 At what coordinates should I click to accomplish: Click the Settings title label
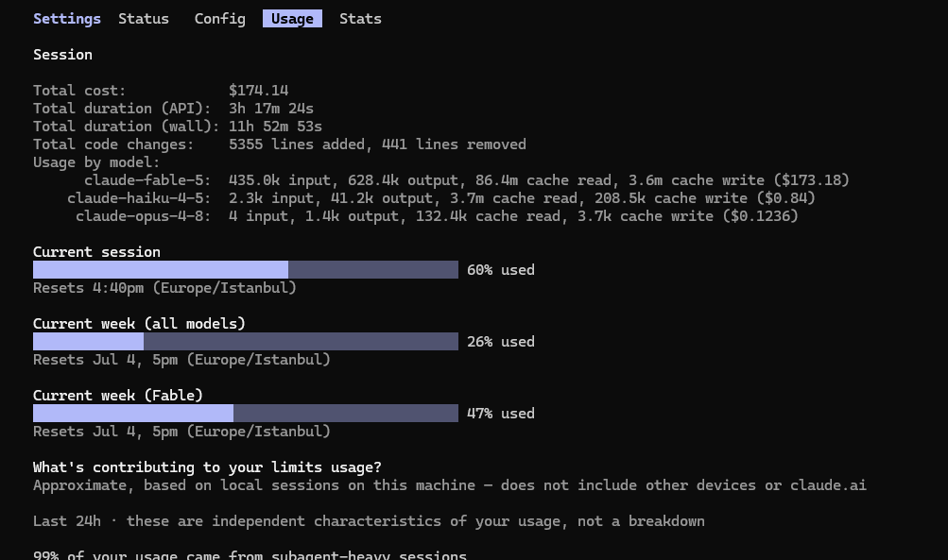pos(66,19)
